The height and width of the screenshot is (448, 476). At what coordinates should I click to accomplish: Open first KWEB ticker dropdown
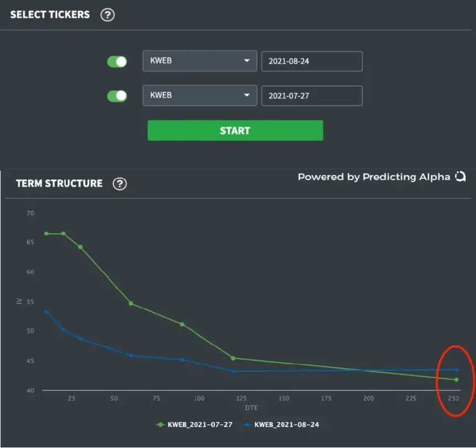click(x=199, y=61)
